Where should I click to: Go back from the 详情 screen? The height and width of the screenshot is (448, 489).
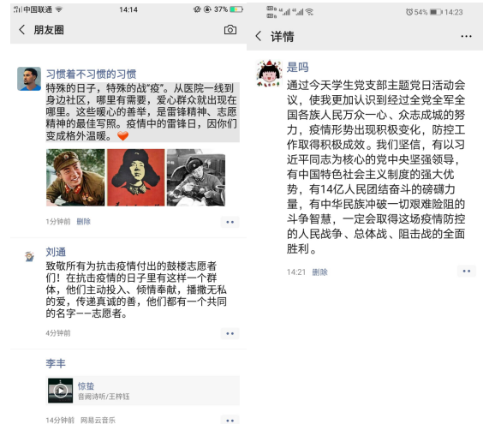point(259,36)
